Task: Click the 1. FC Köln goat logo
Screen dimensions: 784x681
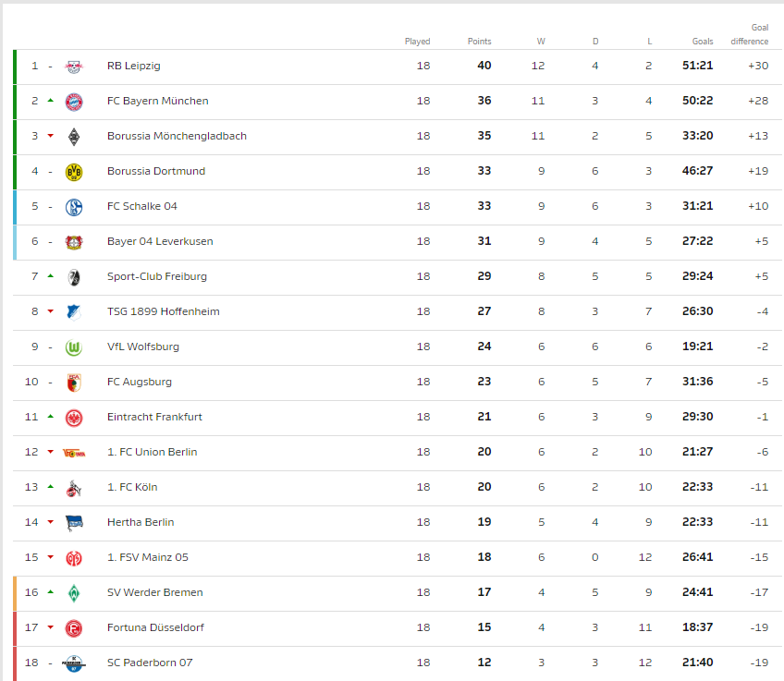Action: tap(74, 488)
